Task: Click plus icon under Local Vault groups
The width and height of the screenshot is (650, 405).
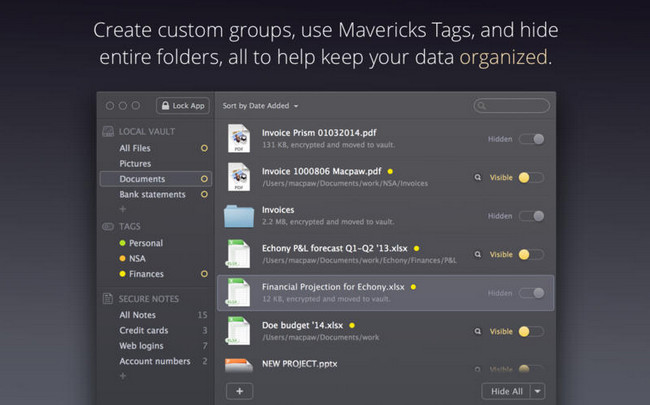Action: point(123,209)
